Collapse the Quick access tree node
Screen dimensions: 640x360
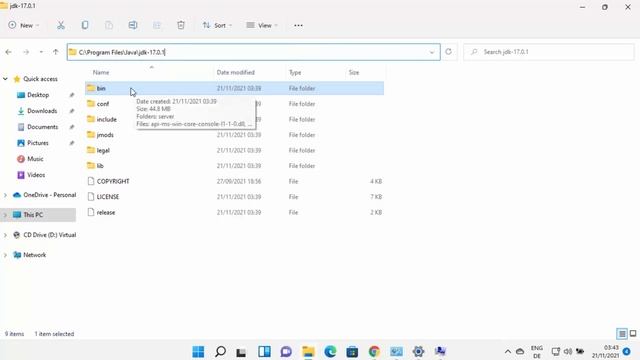[x=5, y=79]
